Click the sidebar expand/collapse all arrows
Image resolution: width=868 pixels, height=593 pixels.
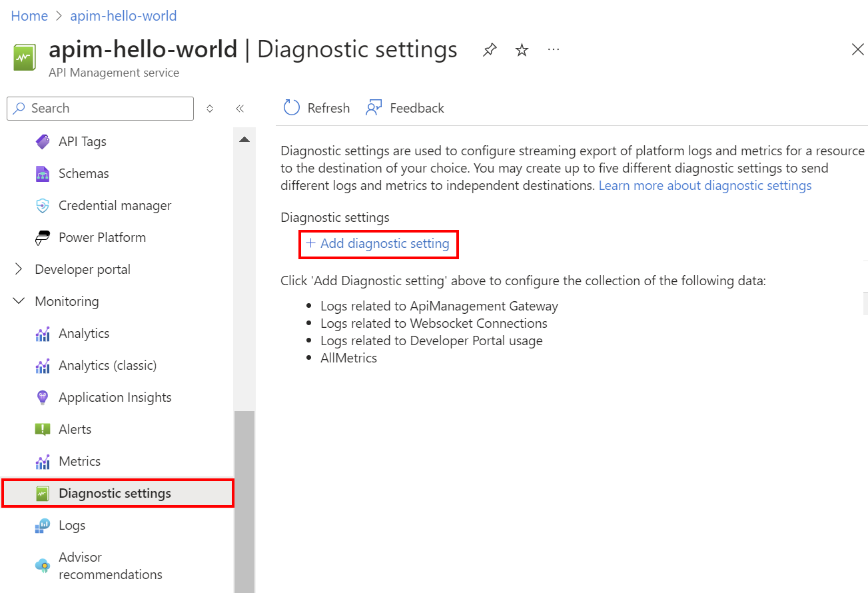click(x=210, y=109)
